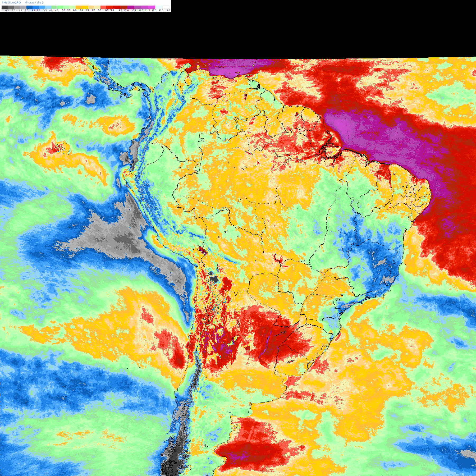Click the 5.5 legend value
476x476 pixels.
pyautogui.click(x=69, y=10)
